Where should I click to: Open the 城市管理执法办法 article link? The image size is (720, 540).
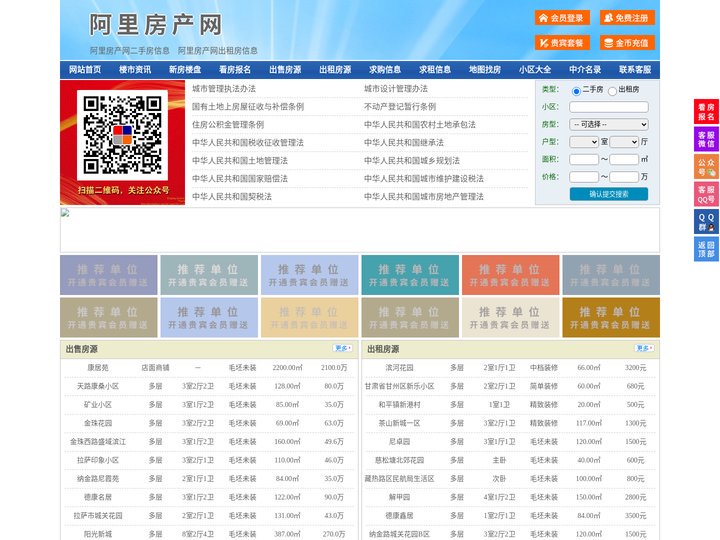tap(224, 89)
